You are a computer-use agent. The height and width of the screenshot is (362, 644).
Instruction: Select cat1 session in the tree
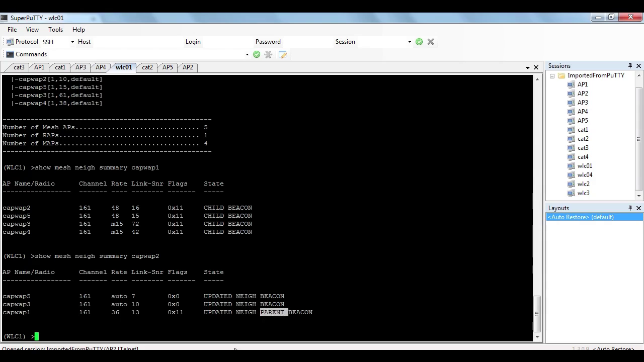(583, 130)
